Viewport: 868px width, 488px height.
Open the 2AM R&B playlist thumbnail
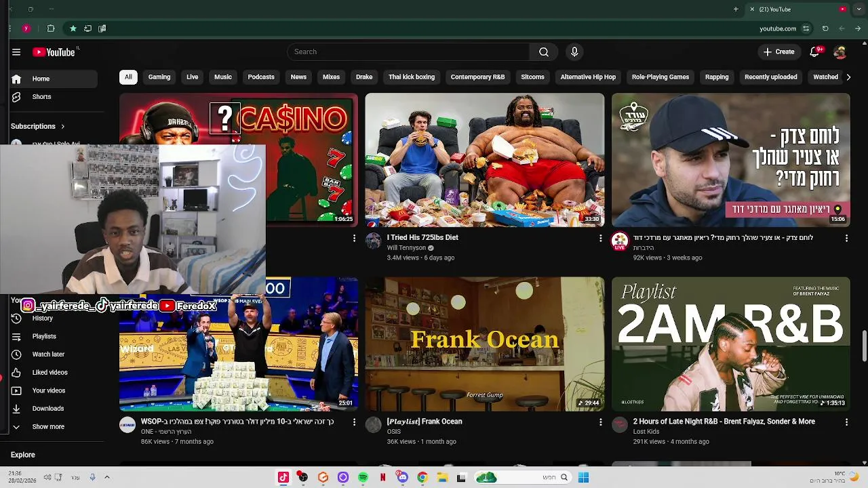pos(730,344)
